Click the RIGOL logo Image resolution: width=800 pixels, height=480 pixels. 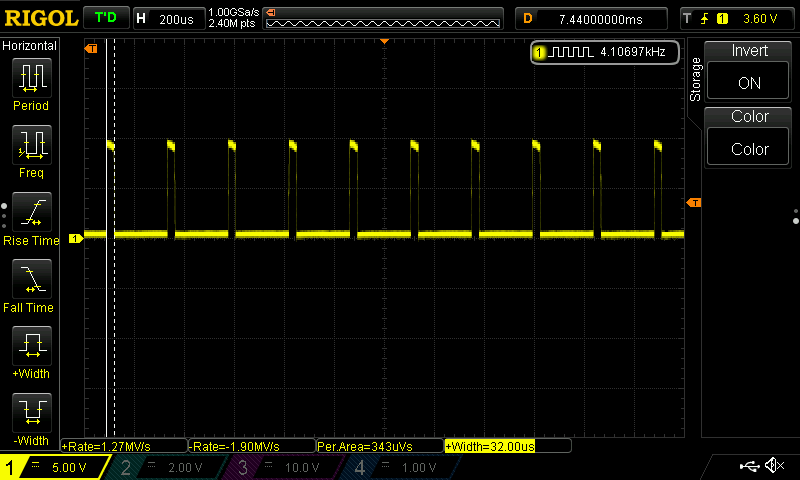[x=41, y=19]
